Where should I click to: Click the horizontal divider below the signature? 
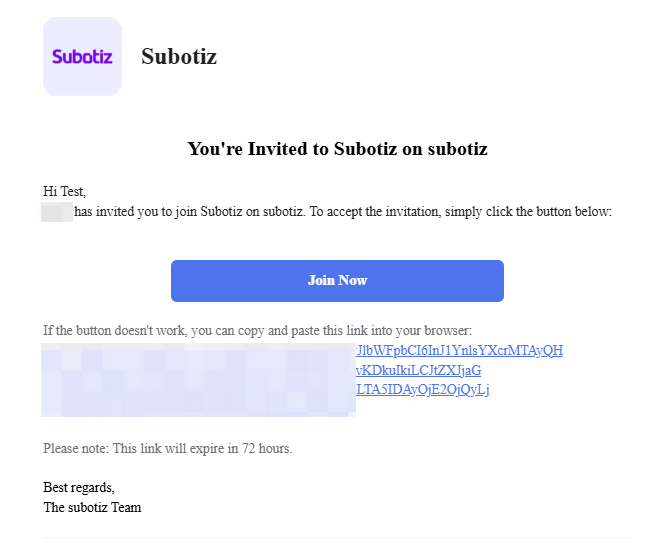[x=337, y=538]
